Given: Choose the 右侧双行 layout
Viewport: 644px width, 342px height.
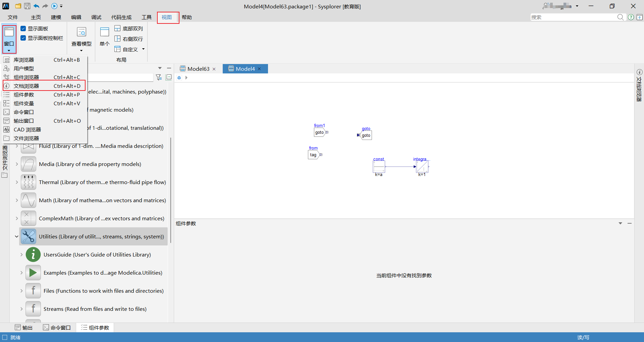Looking at the screenshot, I should click(129, 39).
